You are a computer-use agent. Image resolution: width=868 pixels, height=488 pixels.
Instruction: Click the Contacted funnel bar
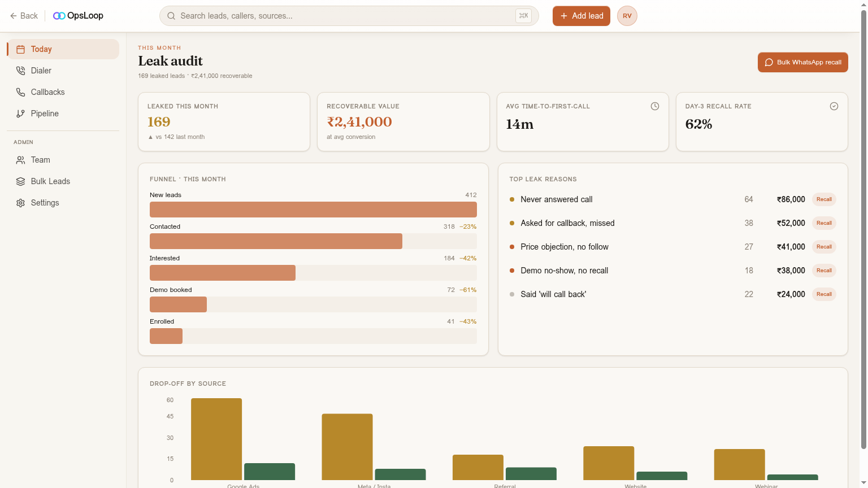coord(276,241)
